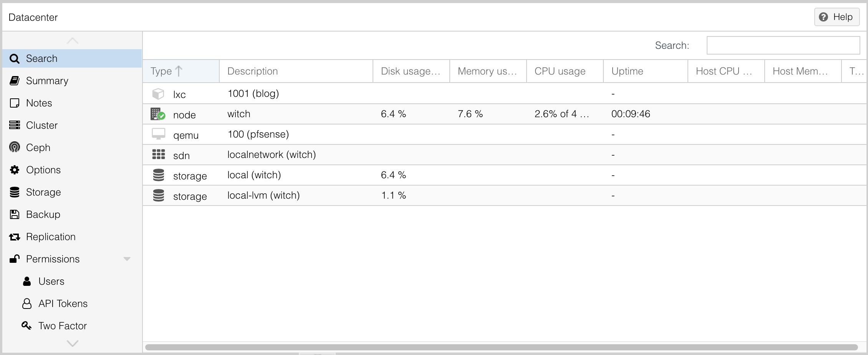
Task: Click the Options gear icon
Action: pyautogui.click(x=15, y=170)
